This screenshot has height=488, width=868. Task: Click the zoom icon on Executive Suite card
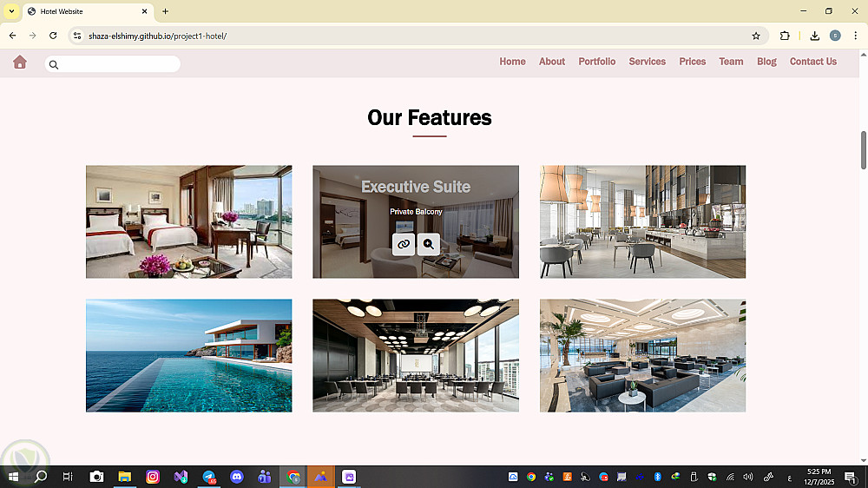[429, 244]
